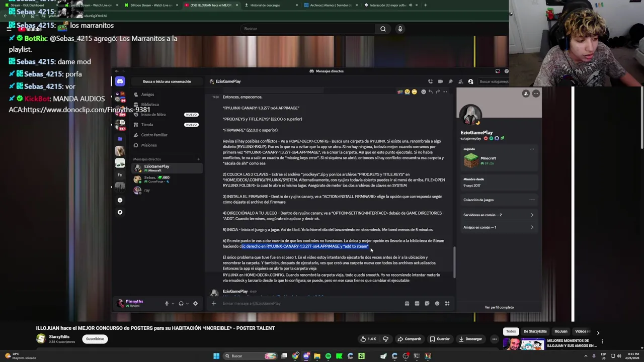This screenshot has width=644, height=362.
Task: Open Discord user settings gear
Action: click(x=195, y=303)
